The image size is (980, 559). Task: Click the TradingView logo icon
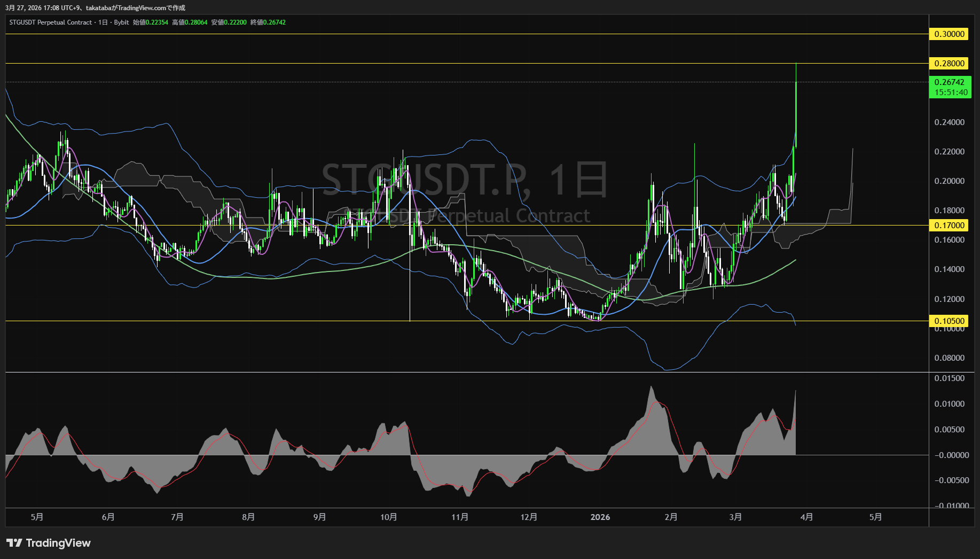pyautogui.click(x=14, y=543)
